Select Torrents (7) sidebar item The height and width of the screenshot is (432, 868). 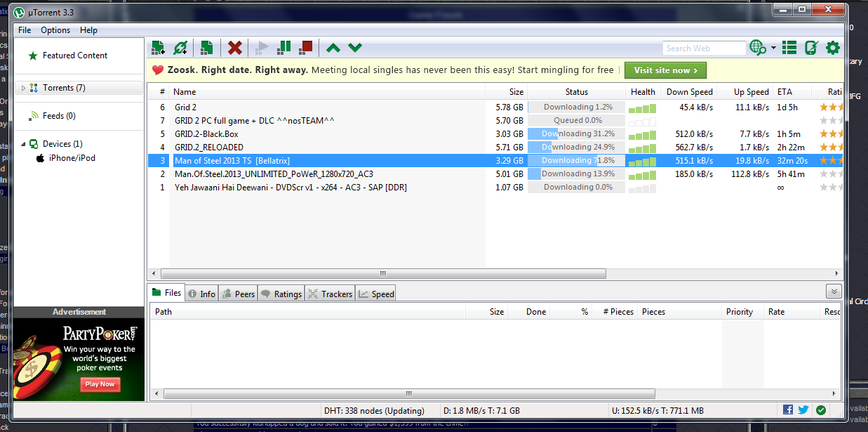point(64,88)
